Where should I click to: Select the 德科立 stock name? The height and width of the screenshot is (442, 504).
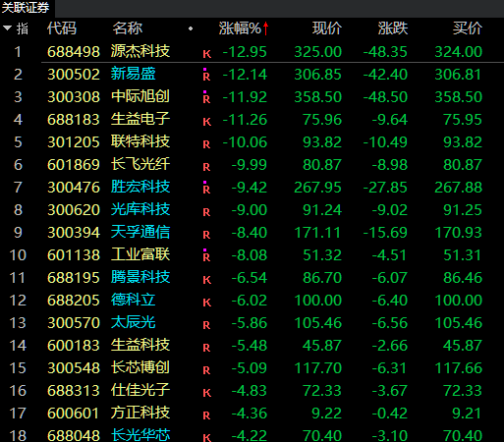pos(133,300)
